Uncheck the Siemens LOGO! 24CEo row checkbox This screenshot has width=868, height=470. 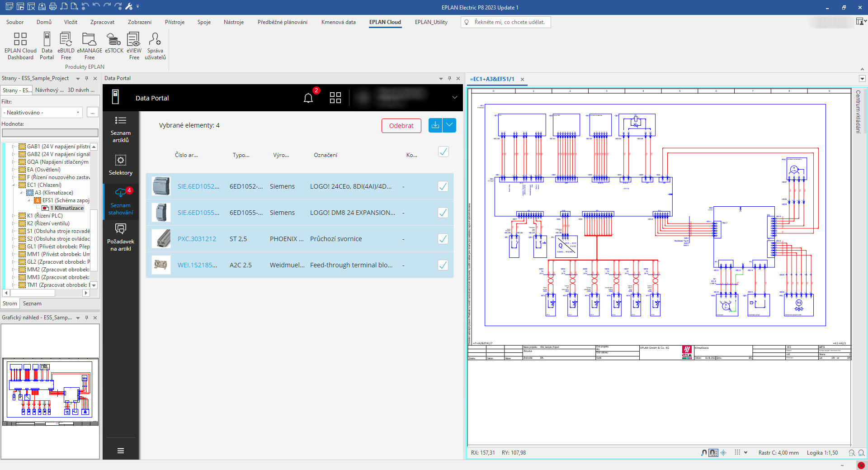pyautogui.click(x=443, y=186)
